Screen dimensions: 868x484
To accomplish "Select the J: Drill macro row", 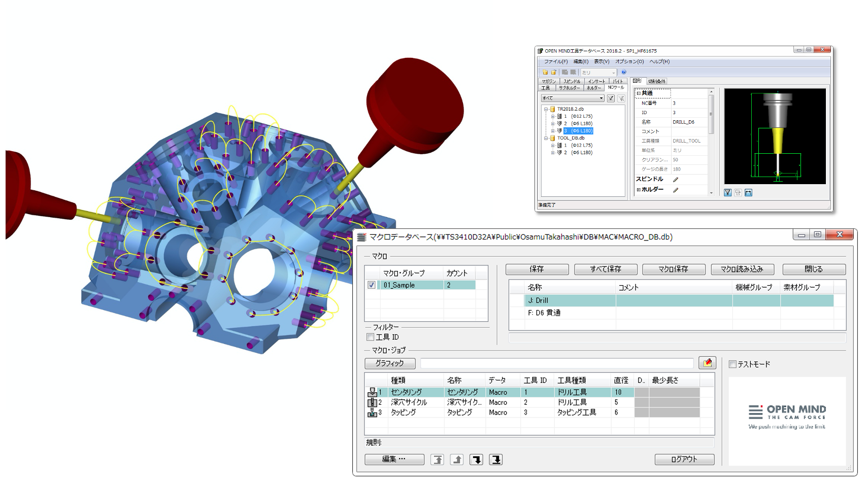I will [679, 300].
